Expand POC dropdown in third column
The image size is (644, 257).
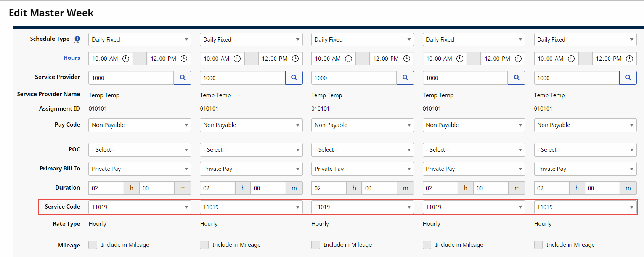[x=362, y=150]
